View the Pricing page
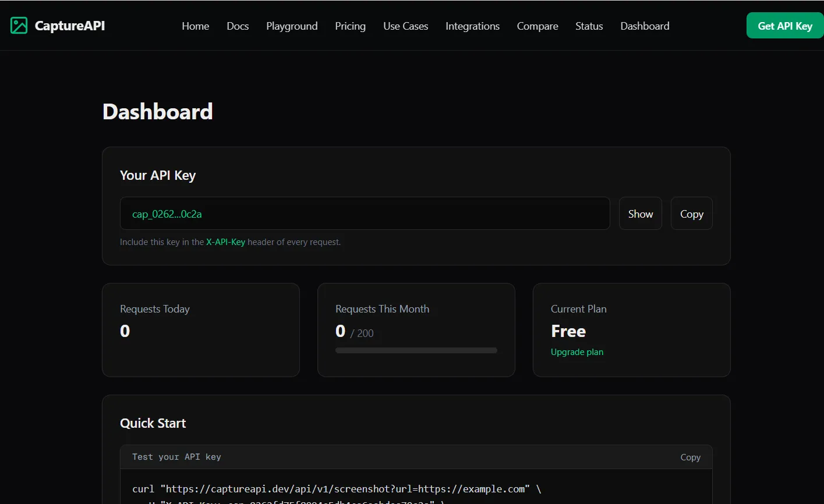Viewport: 824px width, 504px height. pyautogui.click(x=351, y=26)
